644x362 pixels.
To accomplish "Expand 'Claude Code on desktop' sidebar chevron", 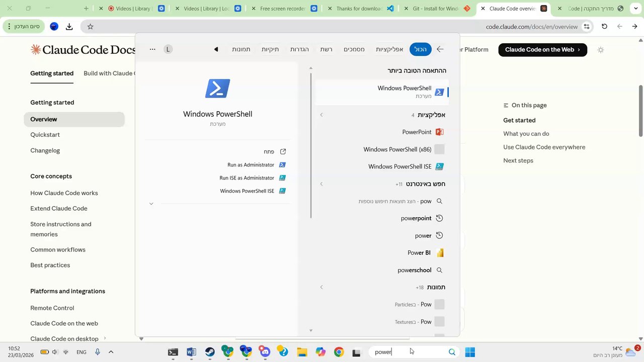I will point(105,339).
